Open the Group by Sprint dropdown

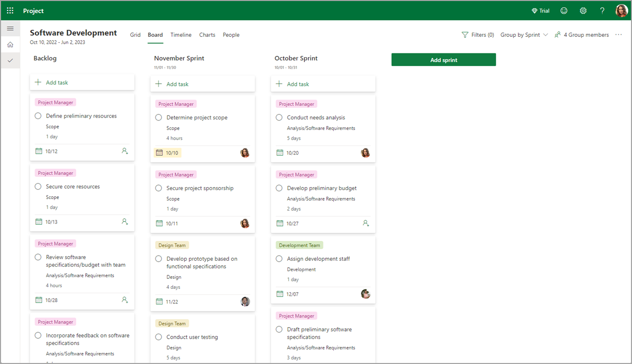[x=524, y=35]
